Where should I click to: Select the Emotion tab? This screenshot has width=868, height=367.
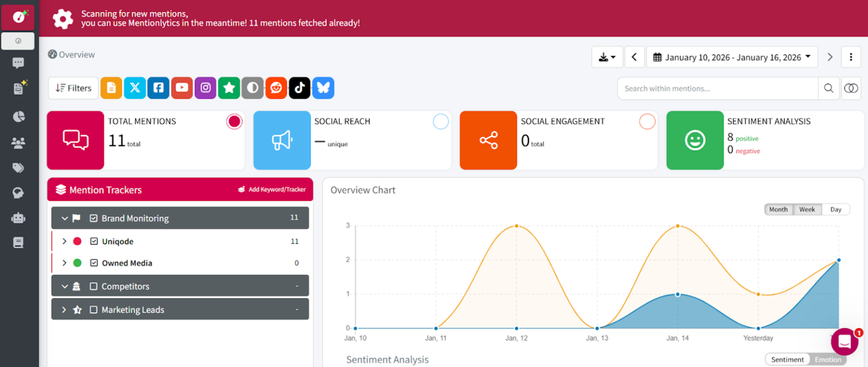point(828,359)
